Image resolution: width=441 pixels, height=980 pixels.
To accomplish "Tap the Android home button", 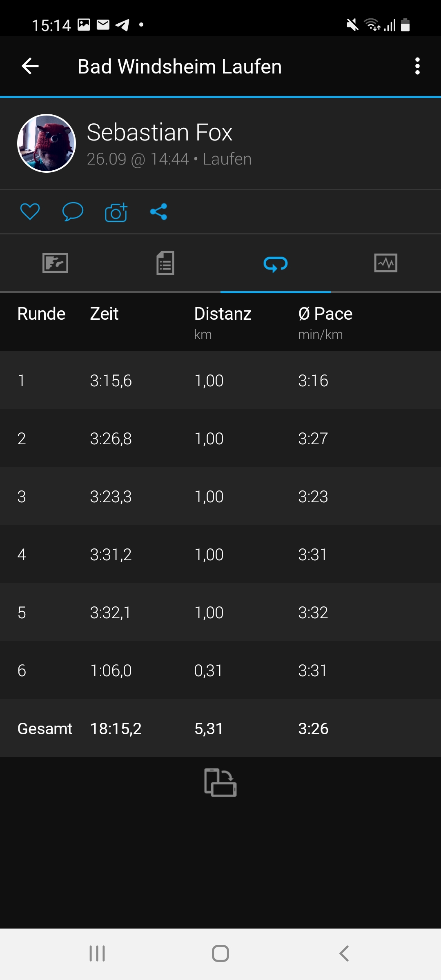I will pyautogui.click(x=220, y=954).
